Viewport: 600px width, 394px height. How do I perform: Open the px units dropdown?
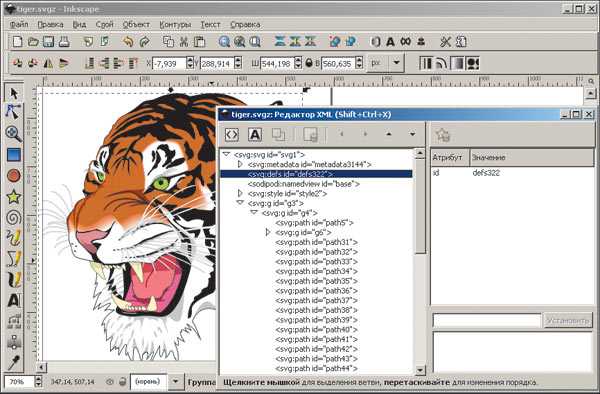pyautogui.click(x=397, y=63)
